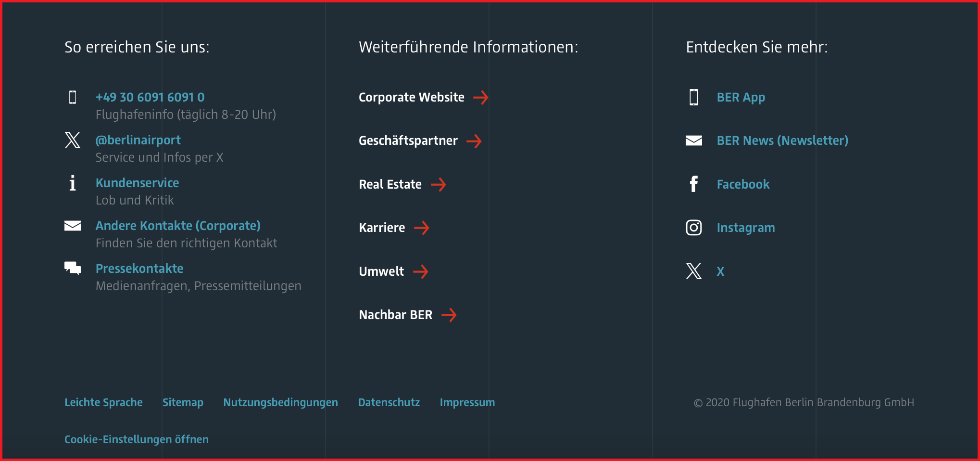This screenshot has width=980, height=461.
Task: Open the Real Estate link
Action: pos(390,184)
